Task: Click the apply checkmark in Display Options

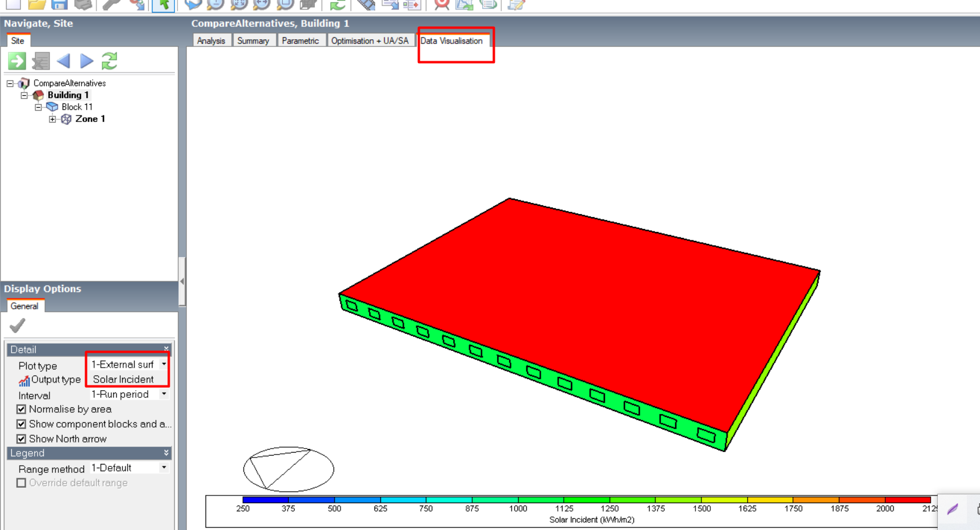Action: click(x=17, y=325)
